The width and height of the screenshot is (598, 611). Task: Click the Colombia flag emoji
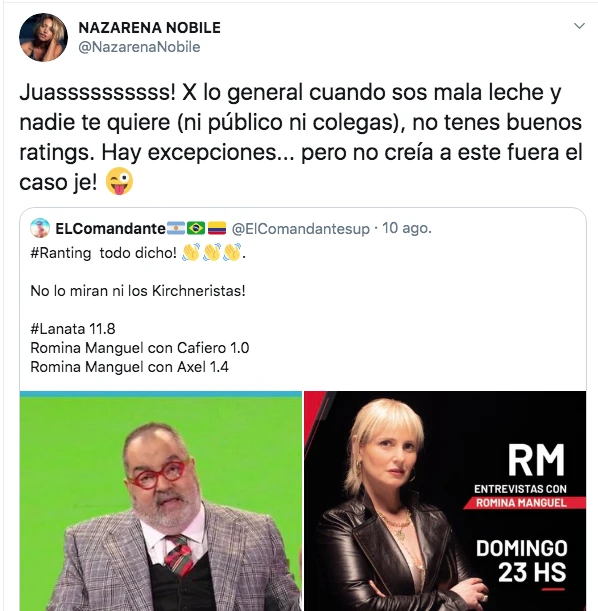click(x=217, y=228)
